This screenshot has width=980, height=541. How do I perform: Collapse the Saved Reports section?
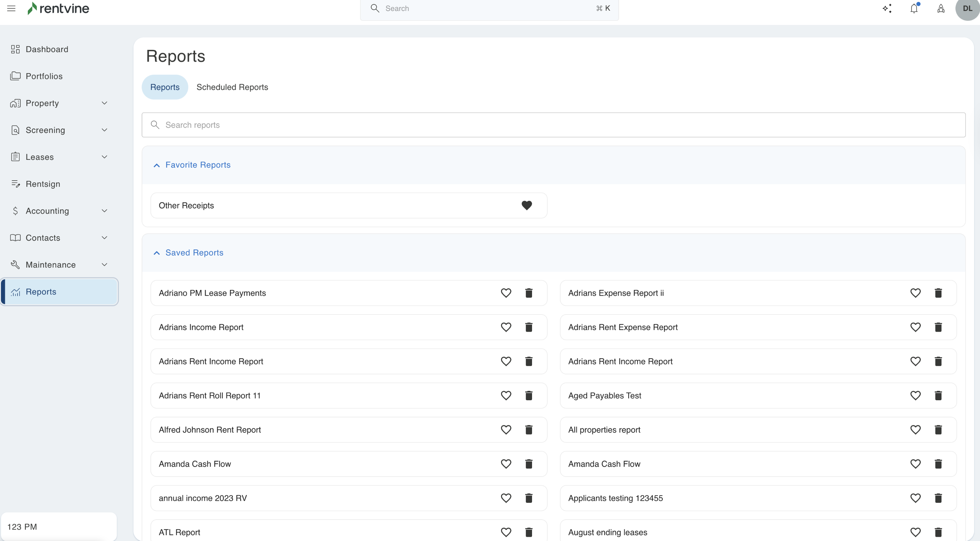pos(156,253)
